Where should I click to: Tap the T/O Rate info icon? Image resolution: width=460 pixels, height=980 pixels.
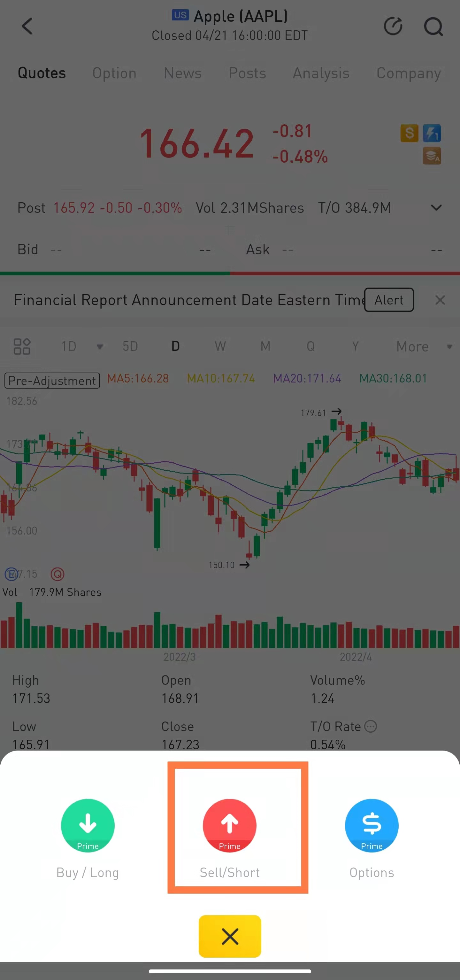tap(371, 726)
